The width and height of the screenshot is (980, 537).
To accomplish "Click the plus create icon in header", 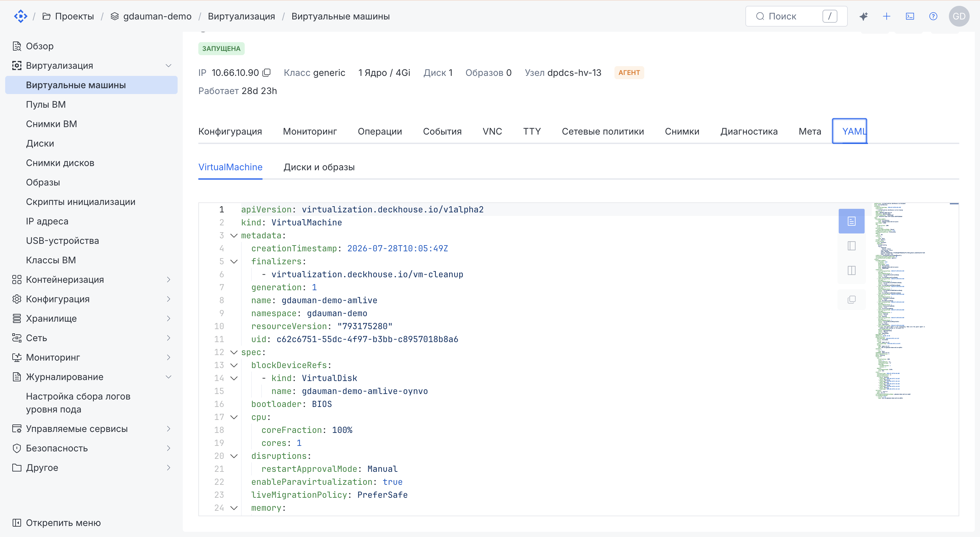I will click(886, 16).
